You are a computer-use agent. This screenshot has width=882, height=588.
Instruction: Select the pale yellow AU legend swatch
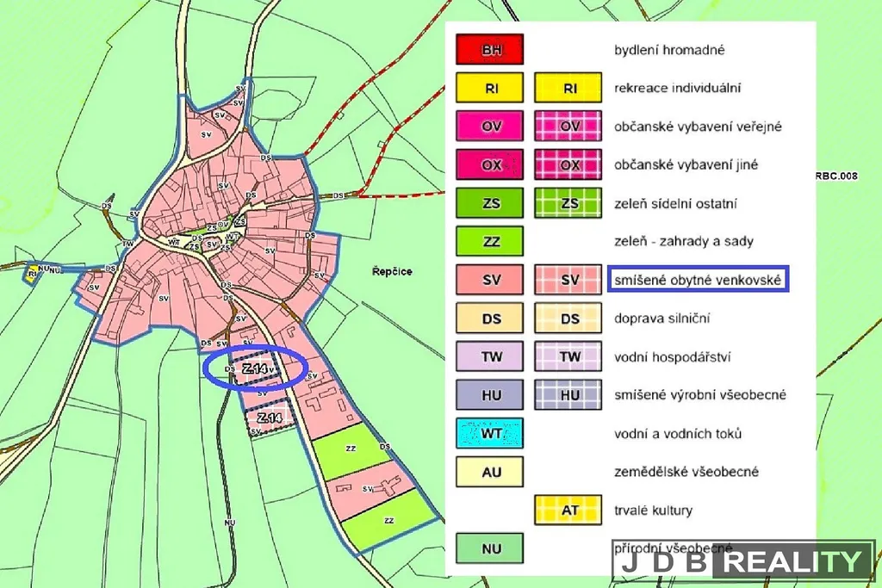pos(491,472)
